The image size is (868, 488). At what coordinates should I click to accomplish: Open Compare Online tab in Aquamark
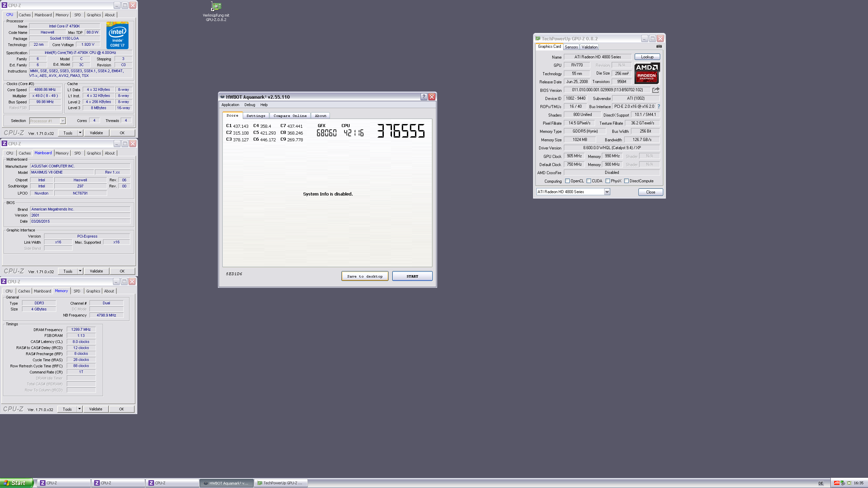coord(290,116)
